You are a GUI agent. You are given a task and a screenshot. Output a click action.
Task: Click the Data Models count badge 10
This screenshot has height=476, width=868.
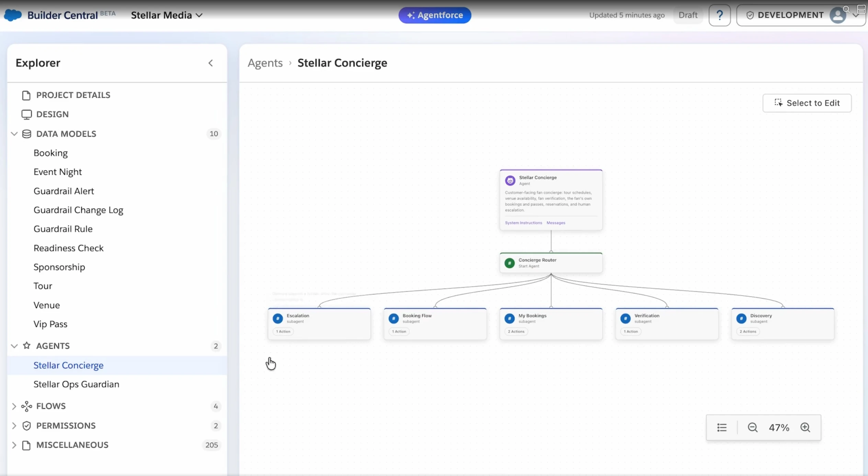[214, 134]
